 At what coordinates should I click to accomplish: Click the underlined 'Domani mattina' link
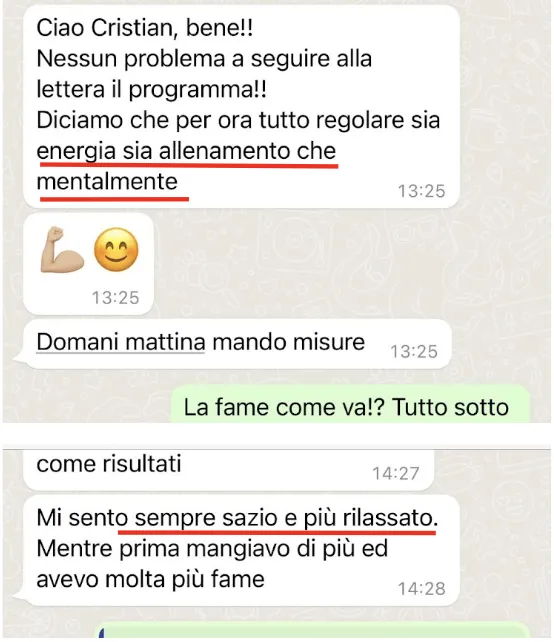click(x=121, y=341)
